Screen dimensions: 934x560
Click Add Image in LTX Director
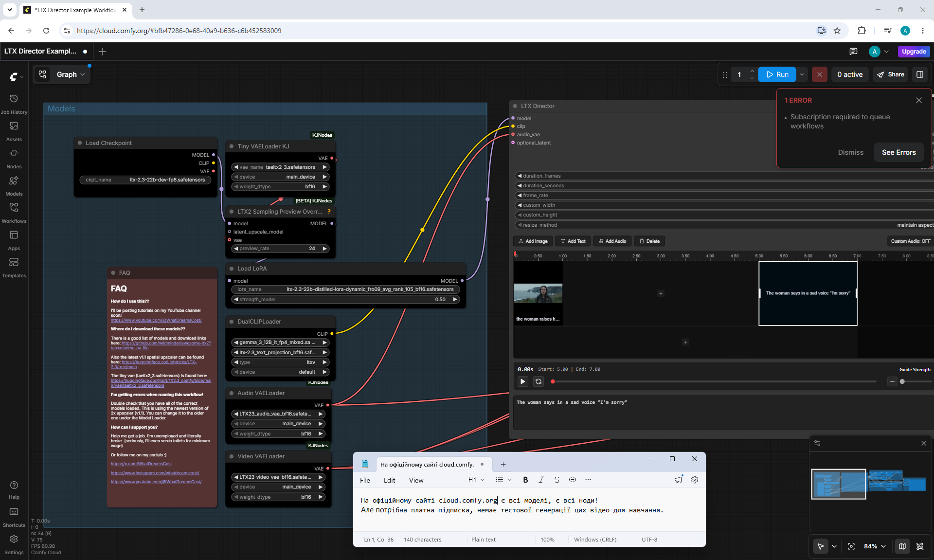(x=533, y=241)
